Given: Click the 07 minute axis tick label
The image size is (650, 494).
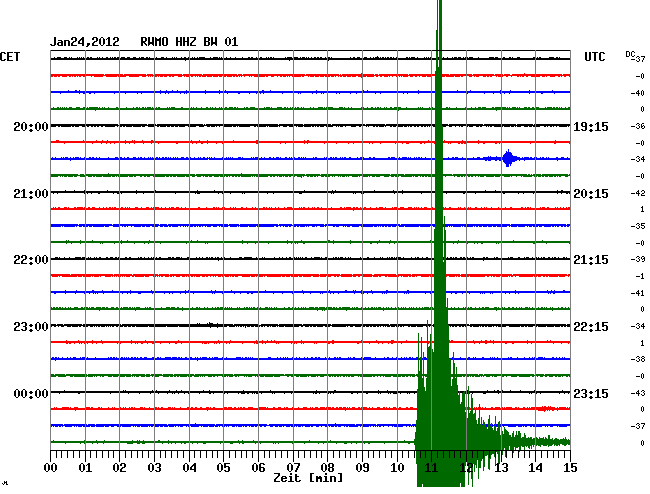Looking at the screenshot, I should (x=293, y=468).
